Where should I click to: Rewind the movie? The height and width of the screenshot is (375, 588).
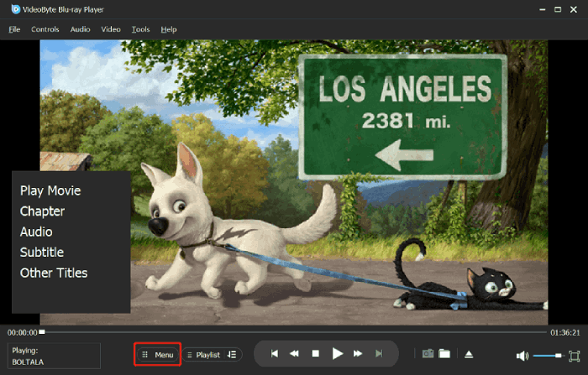[x=294, y=354]
